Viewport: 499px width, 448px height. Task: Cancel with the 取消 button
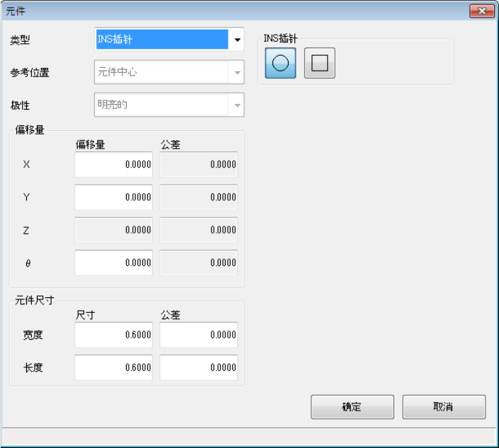tap(444, 407)
